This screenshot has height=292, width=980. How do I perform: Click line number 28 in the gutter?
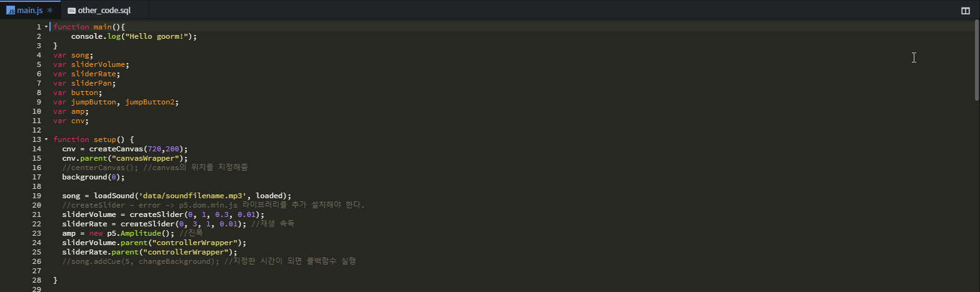[37, 280]
